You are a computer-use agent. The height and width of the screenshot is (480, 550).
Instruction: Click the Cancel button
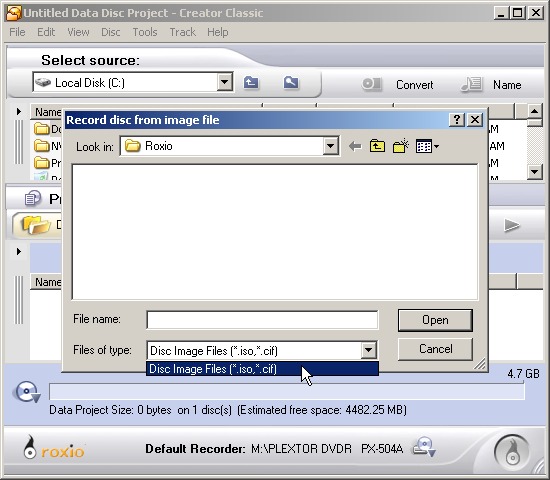coord(435,349)
